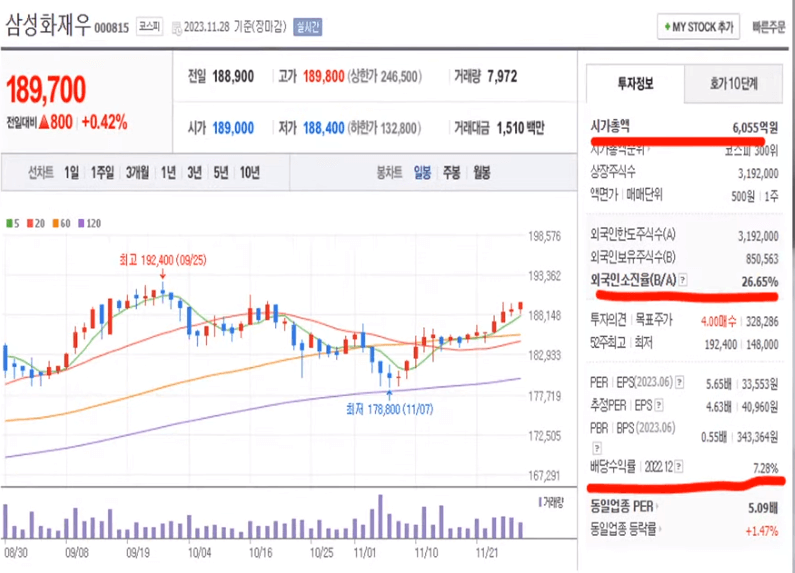Image resolution: width=795 pixels, height=573 pixels.
Task: Click the 26.65% foreign ownership value
Action: pos(760,281)
